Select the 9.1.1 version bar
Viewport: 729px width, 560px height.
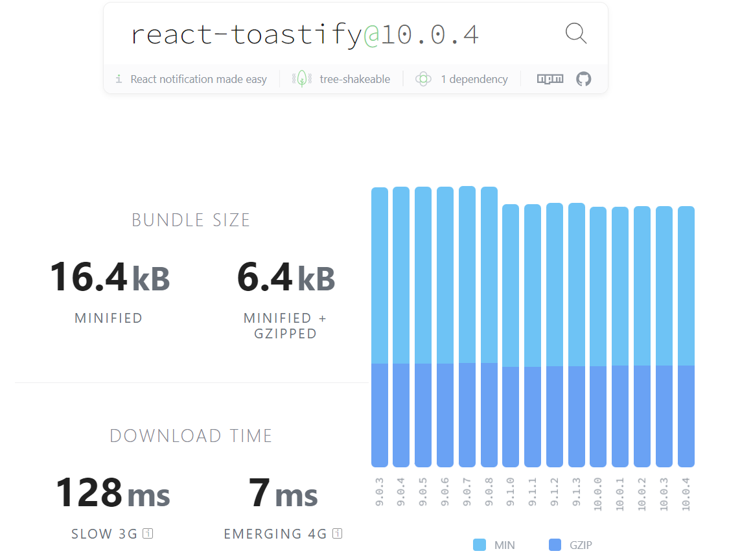click(x=533, y=336)
